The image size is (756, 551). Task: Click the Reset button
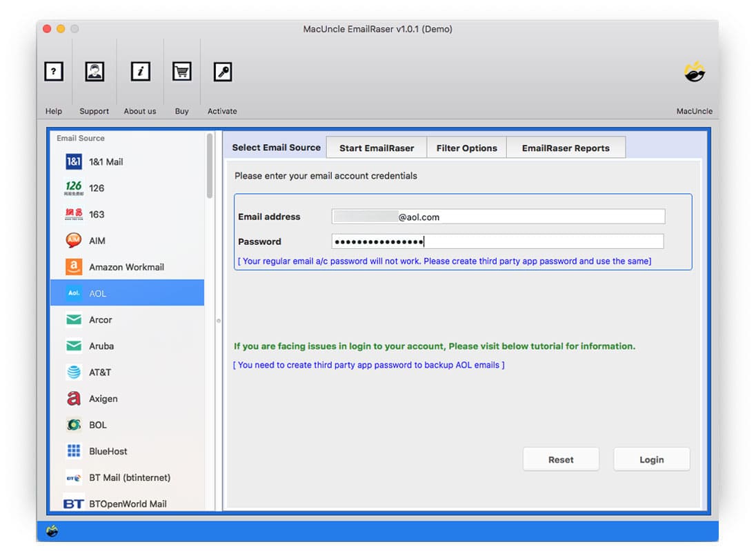coord(561,459)
